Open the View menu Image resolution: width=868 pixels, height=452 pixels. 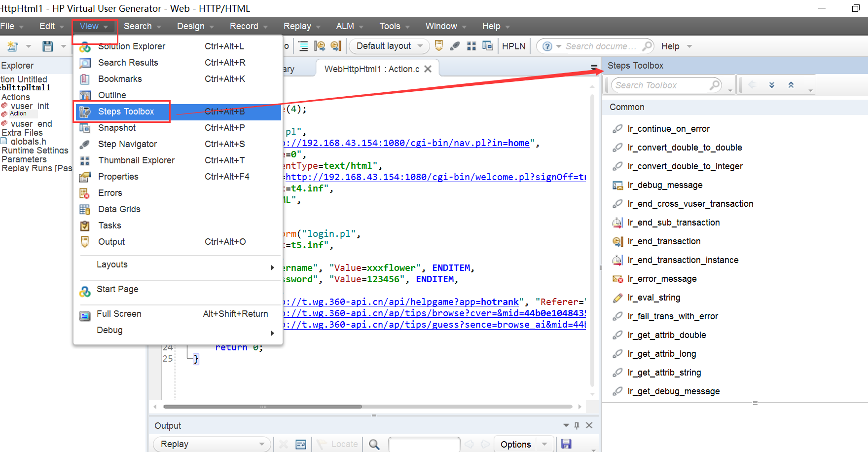click(x=94, y=26)
